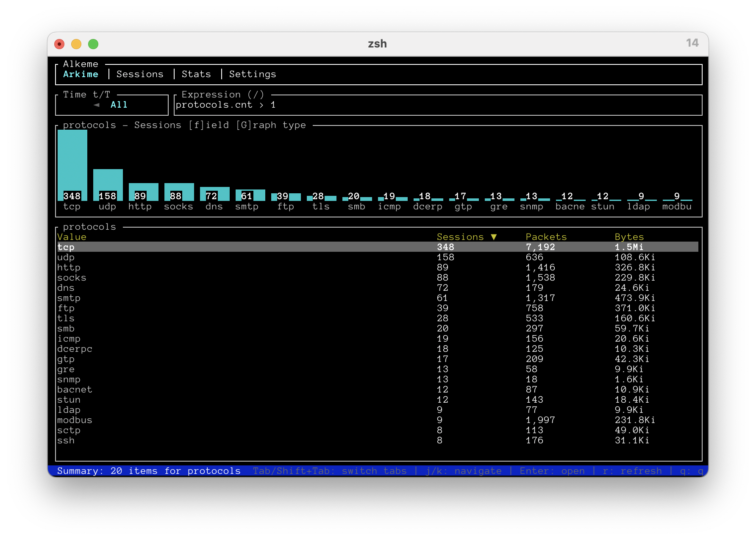Select the tcp row in protocols table

378,247
